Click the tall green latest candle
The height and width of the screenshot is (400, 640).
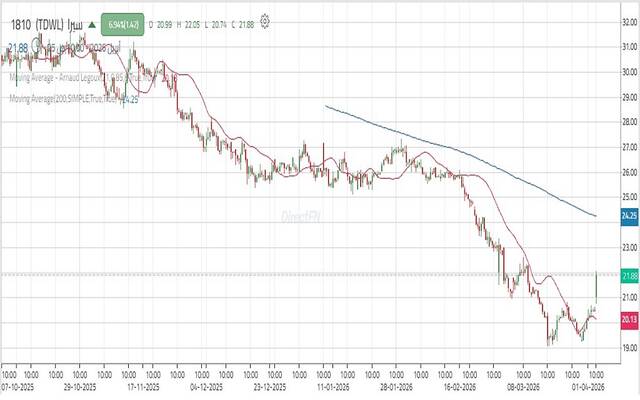click(x=597, y=285)
